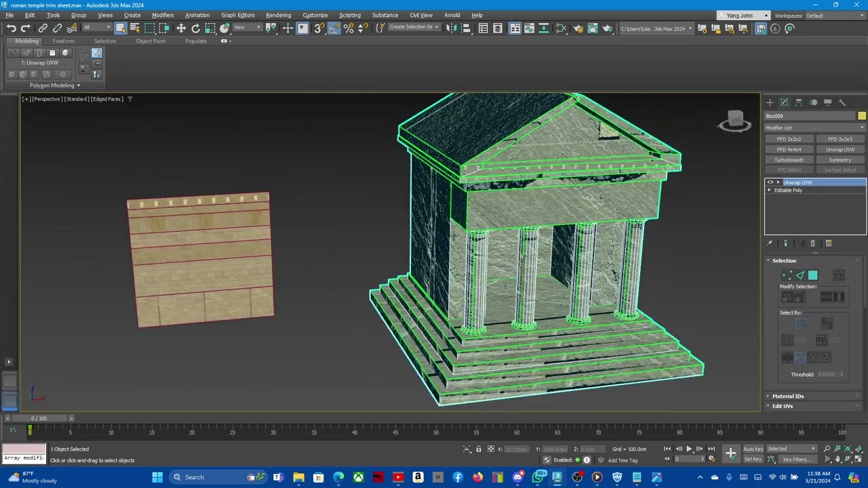Click the Symmetry modifier button

click(840, 160)
